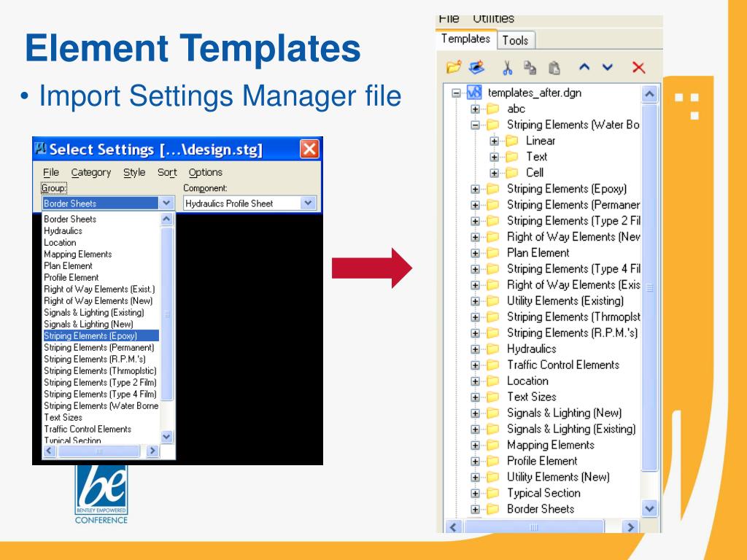The height and width of the screenshot is (560, 747).
Task: Move item down with the down arrow icon
Action: tap(608, 67)
